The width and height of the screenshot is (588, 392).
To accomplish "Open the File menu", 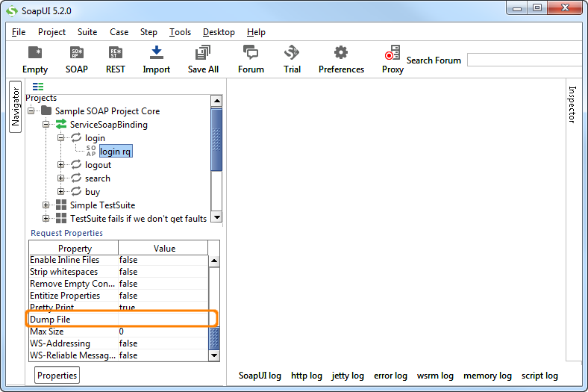I will 19,32.
